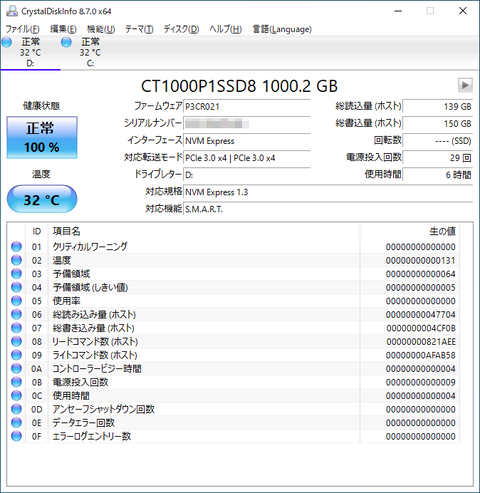Click the next disk arrow button
The height and width of the screenshot is (493, 480).
[x=465, y=85]
